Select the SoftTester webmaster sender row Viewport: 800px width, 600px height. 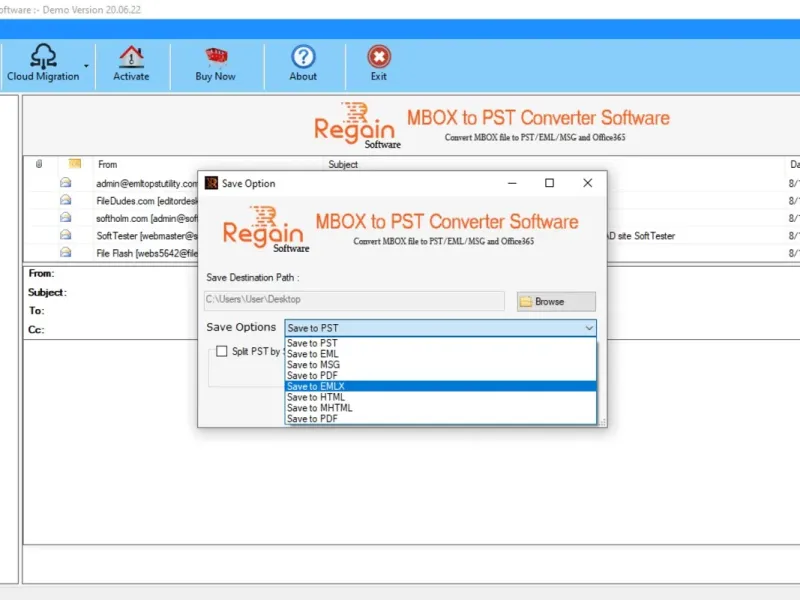pyautogui.click(x=147, y=236)
